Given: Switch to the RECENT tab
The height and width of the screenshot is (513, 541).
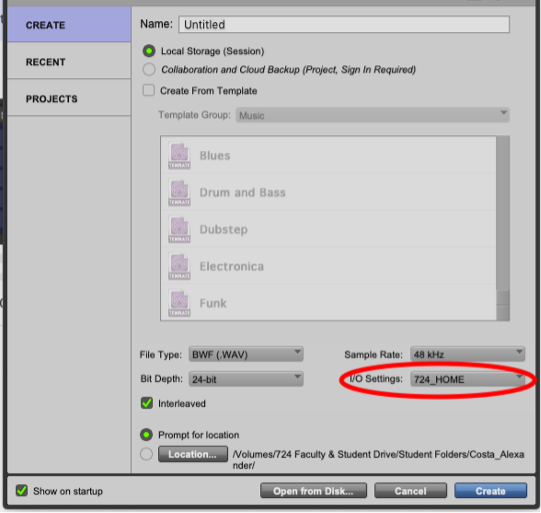Looking at the screenshot, I should (69, 62).
